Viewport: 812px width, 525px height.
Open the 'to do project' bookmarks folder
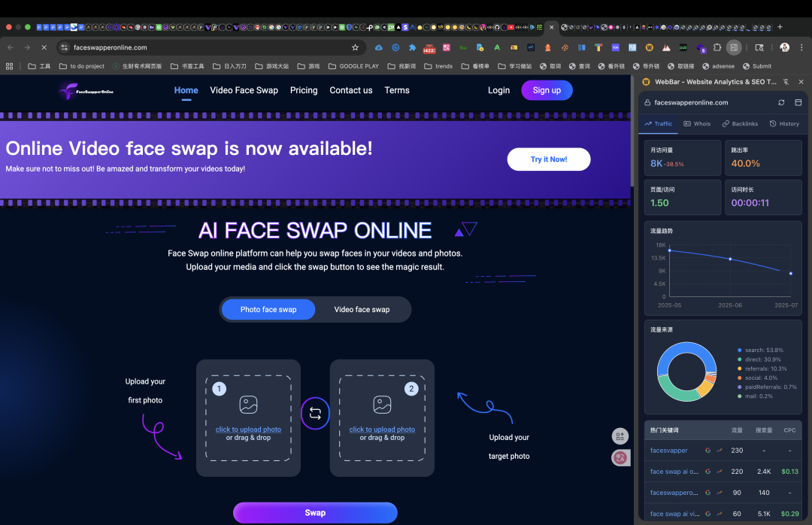pyautogui.click(x=82, y=66)
